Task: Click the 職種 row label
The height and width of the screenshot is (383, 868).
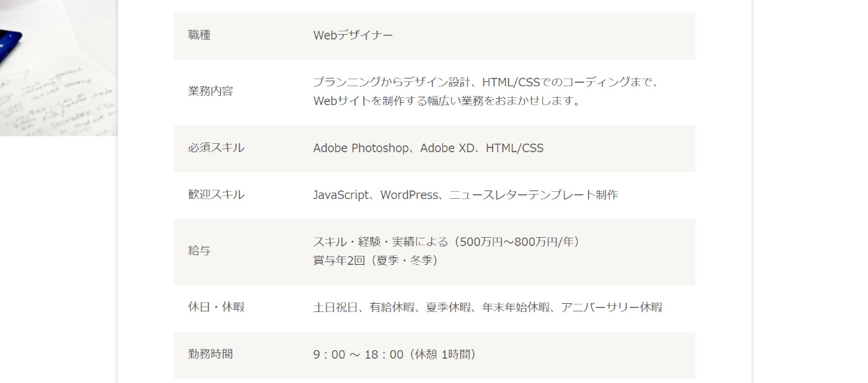Action: click(199, 35)
